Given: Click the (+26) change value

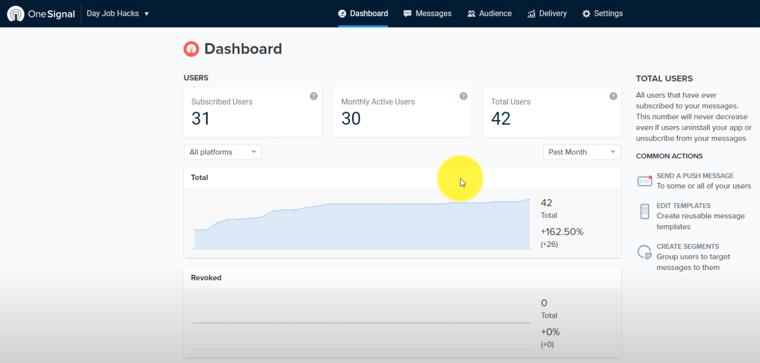Looking at the screenshot, I should click(x=549, y=244).
